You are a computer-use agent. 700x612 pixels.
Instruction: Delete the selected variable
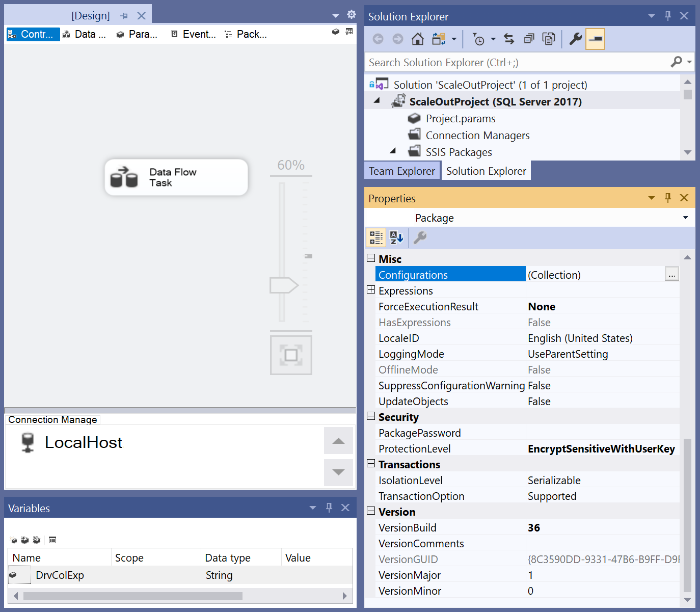pos(36,540)
